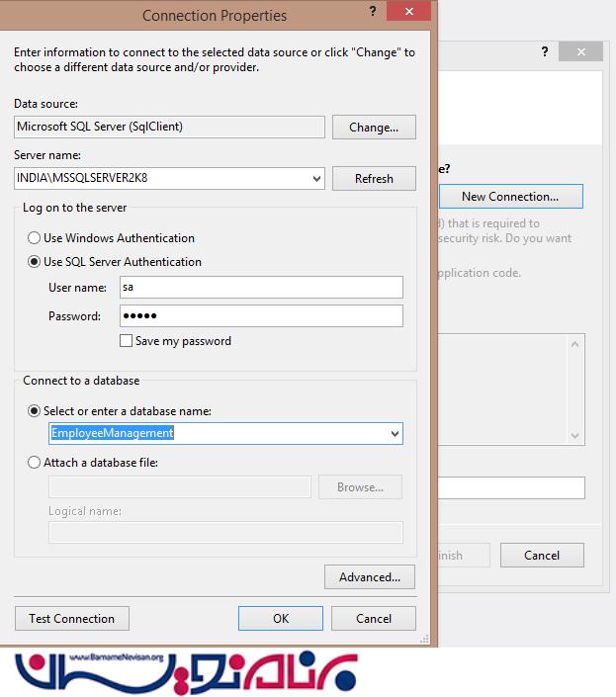Viewport: 616px width, 697px height.
Task: Click the Data source field Microsoft SQL Server (SqlClient)
Action: point(169,128)
